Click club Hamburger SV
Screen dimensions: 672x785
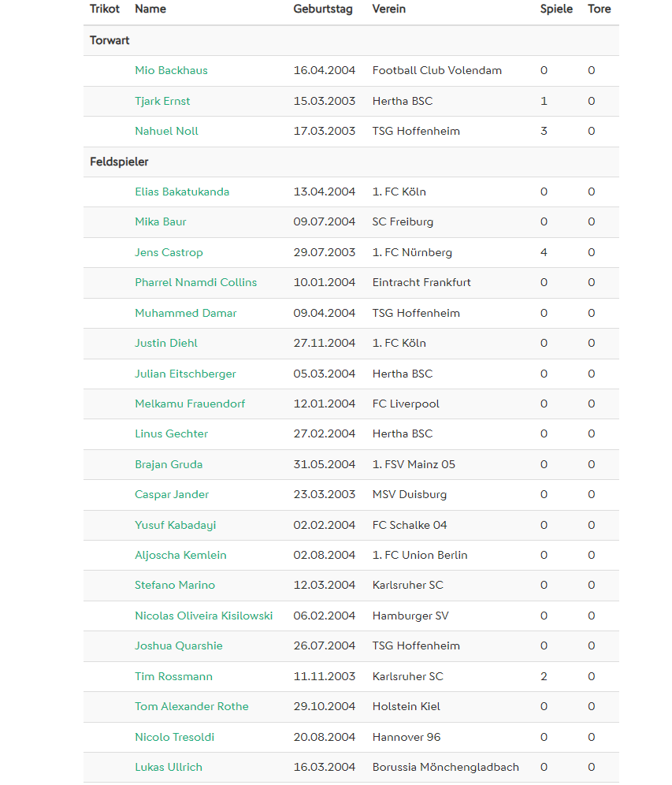click(x=410, y=616)
